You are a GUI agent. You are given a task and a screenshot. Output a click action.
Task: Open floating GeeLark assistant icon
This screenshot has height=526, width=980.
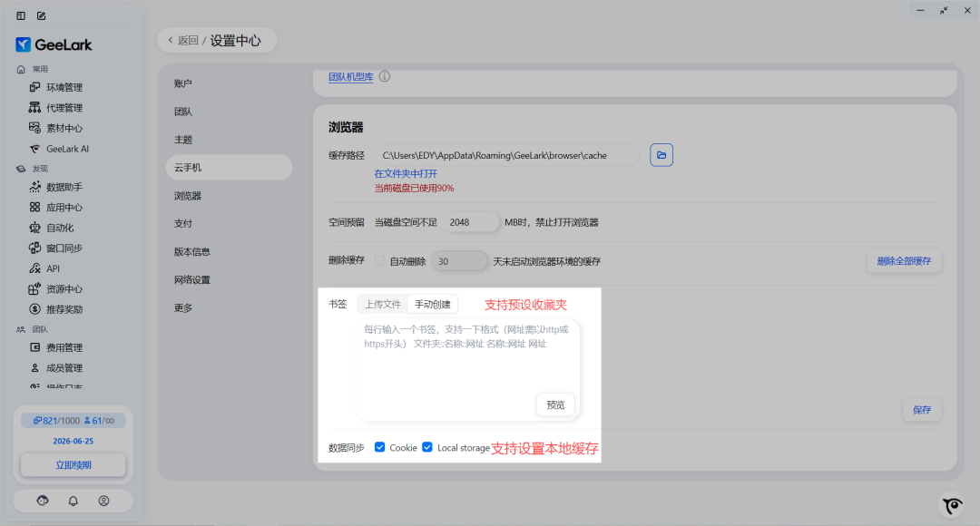point(952,505)
